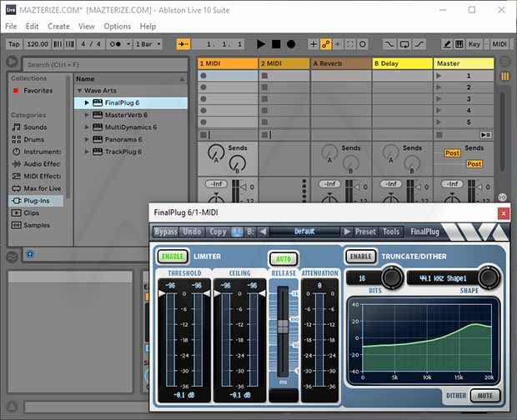The height and width of the screenshot is (420, 517).
Task: Open the 1 Bar quantization dropdown
Action: click(148, 44)
